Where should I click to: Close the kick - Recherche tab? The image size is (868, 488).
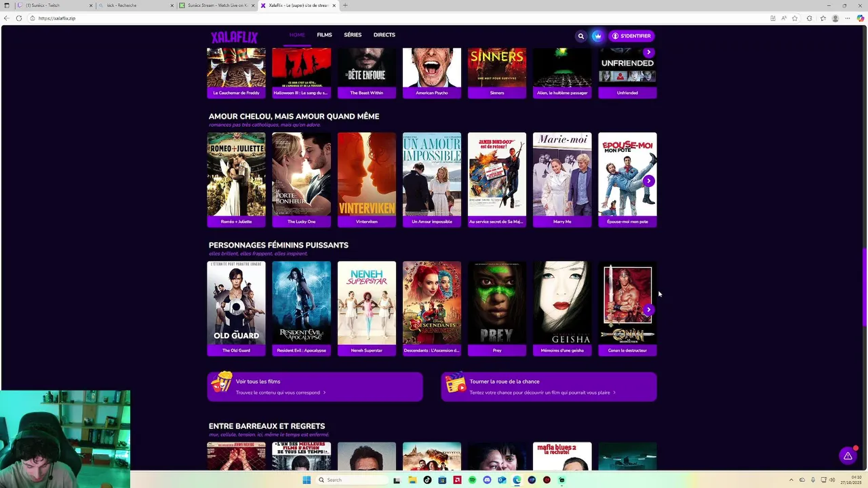click(171, 5)
